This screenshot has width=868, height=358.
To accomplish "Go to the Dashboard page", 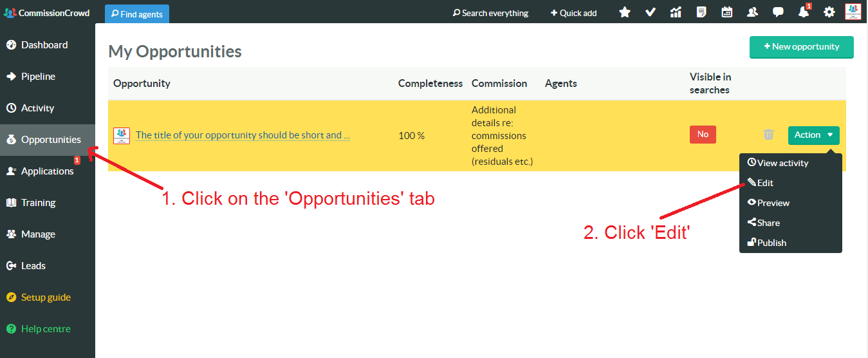I will click(x=48, y=45).
